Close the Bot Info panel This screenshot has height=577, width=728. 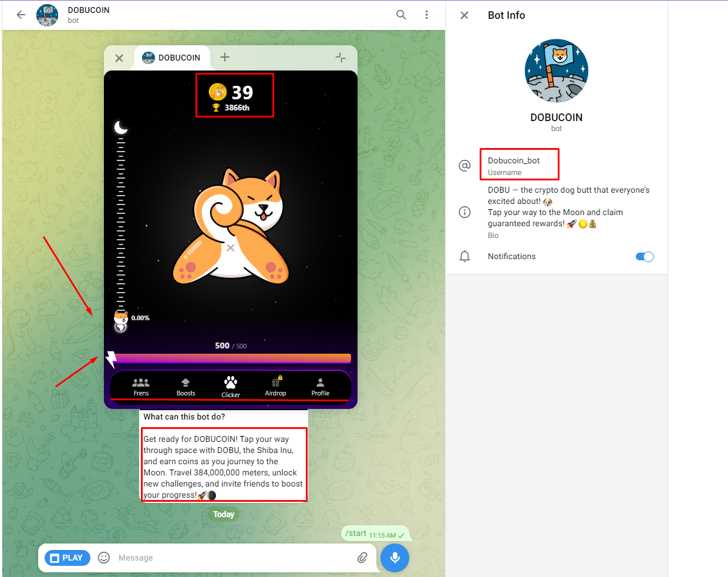point(464,15)
